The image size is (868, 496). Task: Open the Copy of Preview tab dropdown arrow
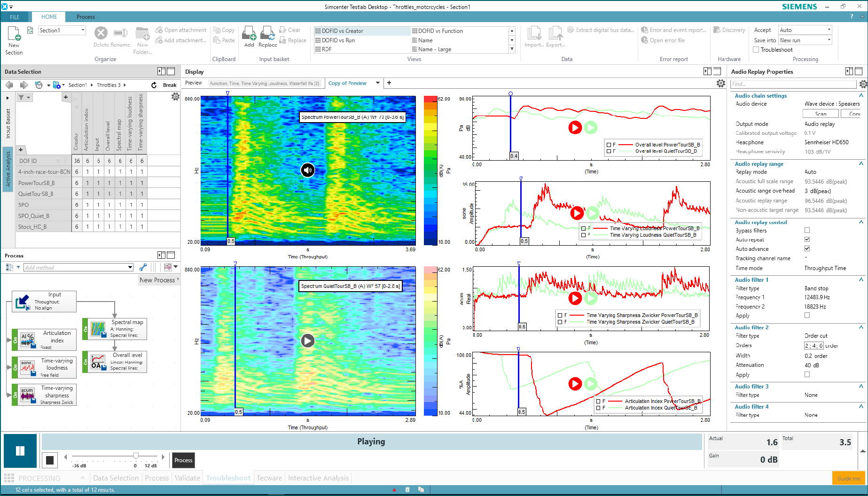pyautogui.click(x=378, y=83)
